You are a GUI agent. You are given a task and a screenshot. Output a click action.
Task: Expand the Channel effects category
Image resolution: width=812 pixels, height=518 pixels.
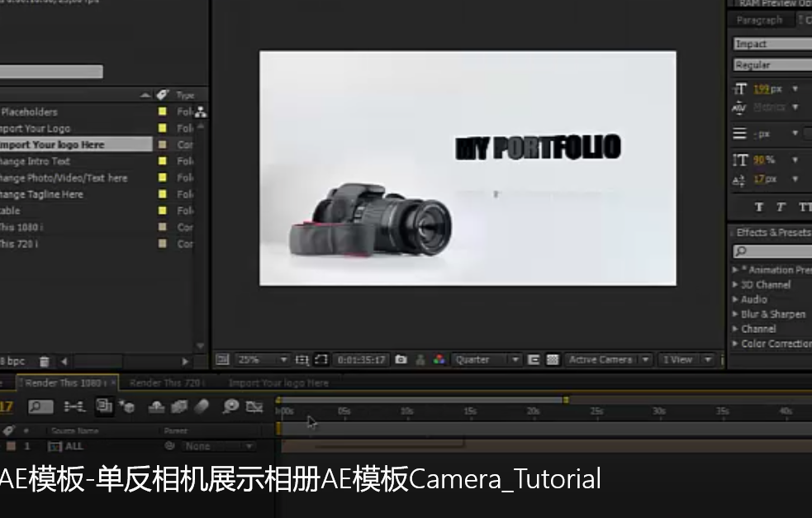[735, 329]
